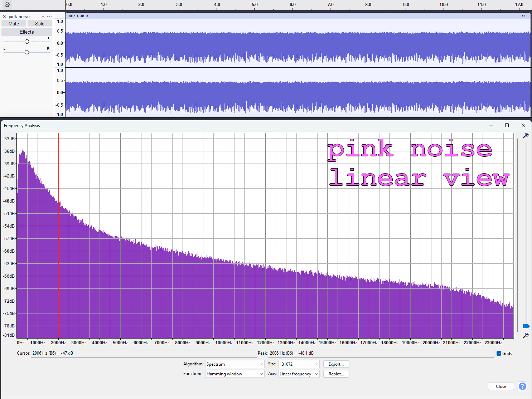The width and height of the screenshot is (532, 399).
Task: Open the blue help question mark button
Action: coord(522,386)
